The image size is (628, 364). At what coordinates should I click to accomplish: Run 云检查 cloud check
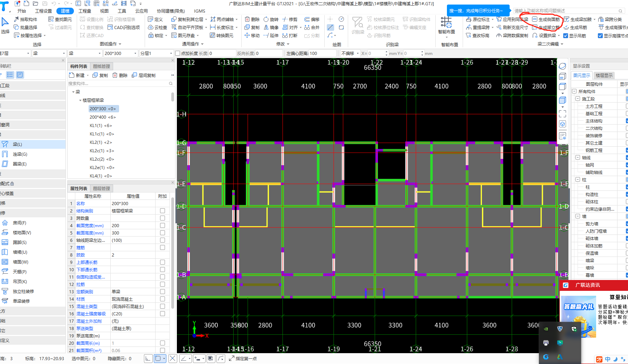click(158, 27)
